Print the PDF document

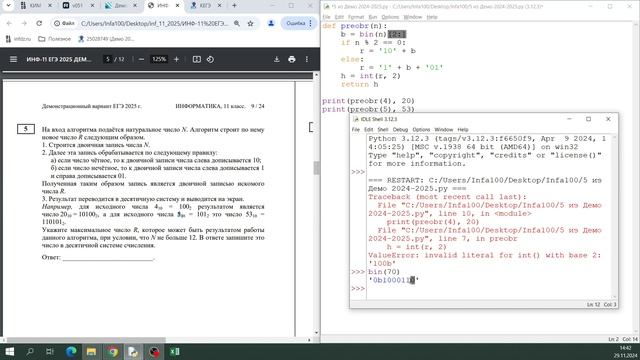click(291, 59)
